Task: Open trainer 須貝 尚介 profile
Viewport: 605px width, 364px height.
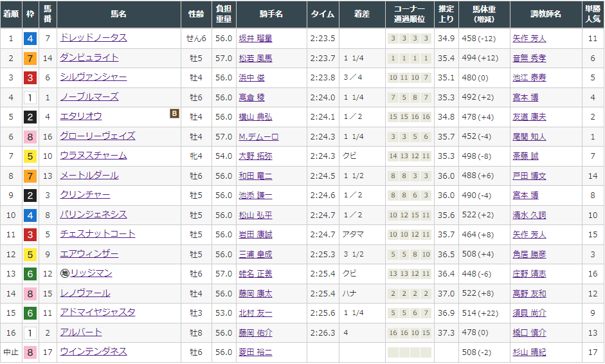Action: [x=529, y=313]
